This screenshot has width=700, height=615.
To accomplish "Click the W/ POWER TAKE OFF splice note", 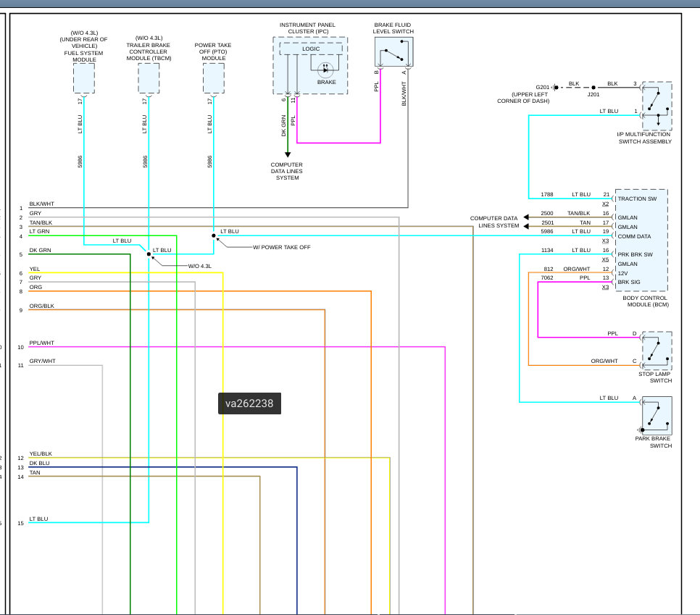I will pyautogui.click(x=281, y=247).
